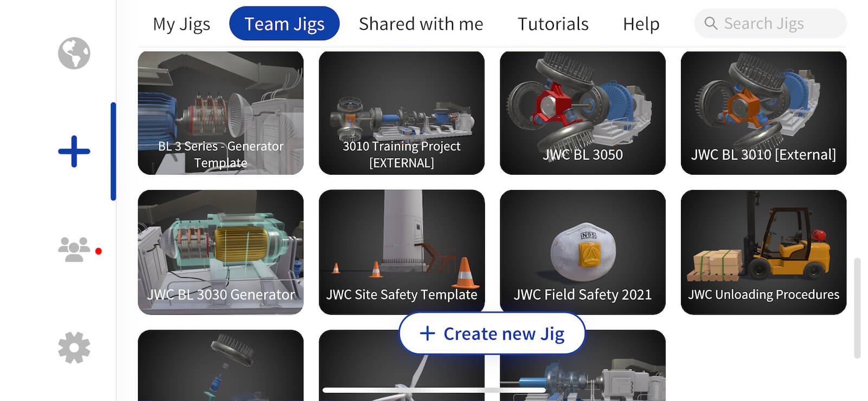Screen dimensions: 868x401
Task: Select the Team Jigs tab
Action: [x=284, y=23]
